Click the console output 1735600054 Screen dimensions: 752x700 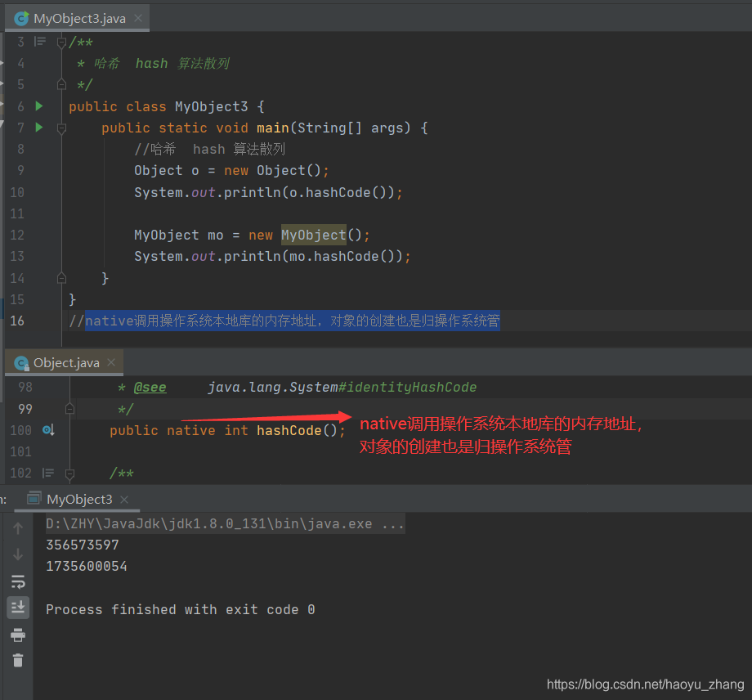87,566
